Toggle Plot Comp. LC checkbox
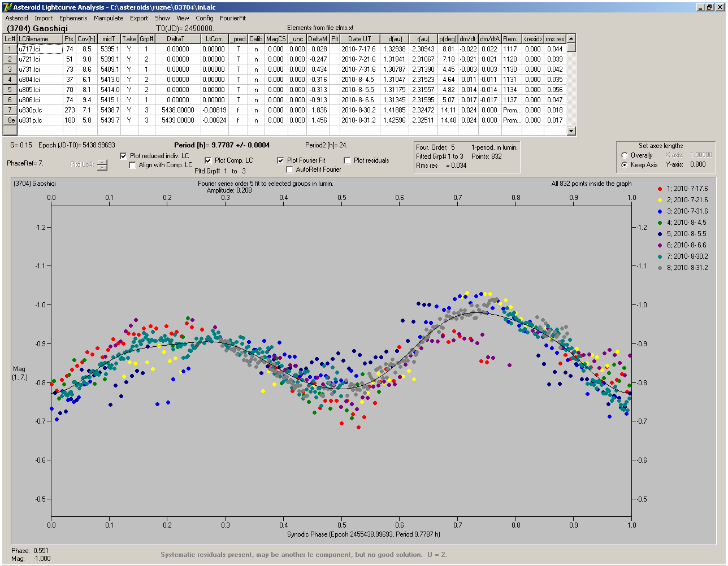This screenshot has width=728, height=566. pyautogui.click(x=208, y=160)
